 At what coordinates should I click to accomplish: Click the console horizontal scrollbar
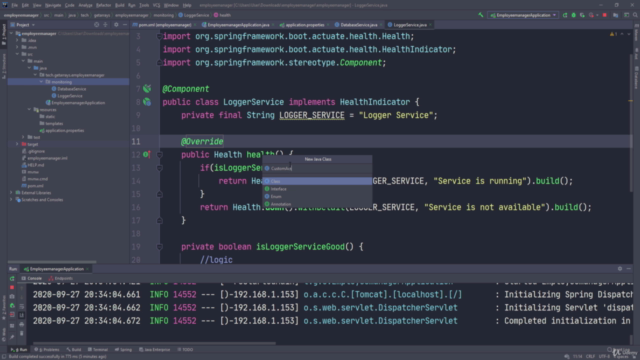click(154, 343)
